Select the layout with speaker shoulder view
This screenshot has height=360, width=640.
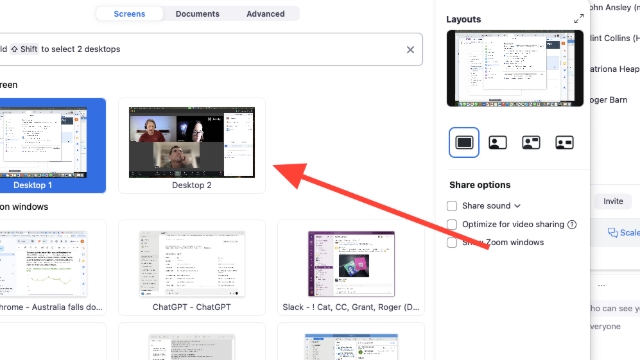tap(564, 142)
